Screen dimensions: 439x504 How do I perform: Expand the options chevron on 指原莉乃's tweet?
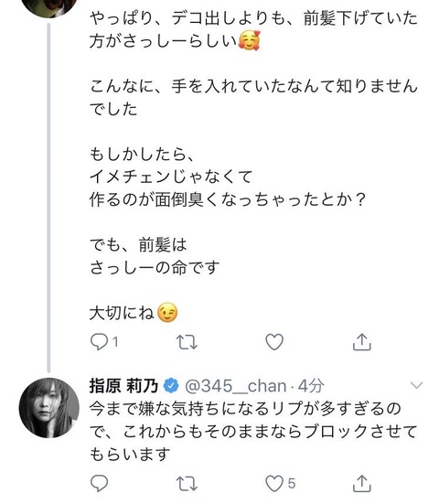coord(417,385)
